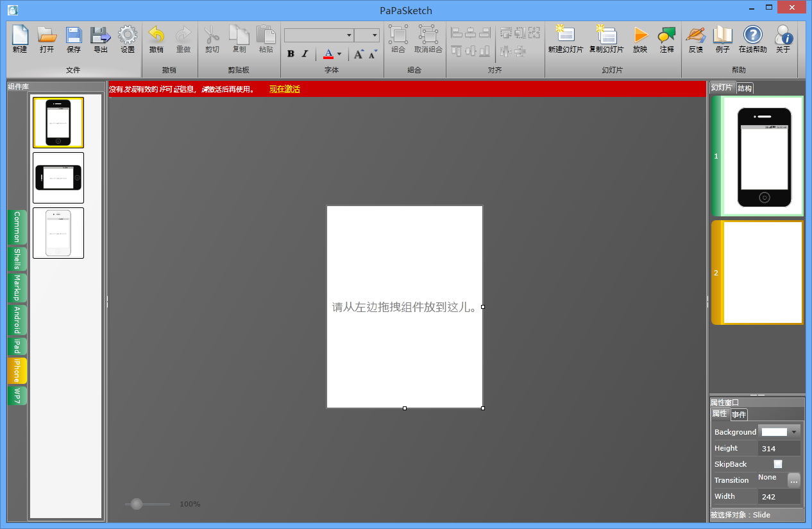Decrease font size with smaller A
The width and height of the screenshot is (812, 529).
click(373, 54)
